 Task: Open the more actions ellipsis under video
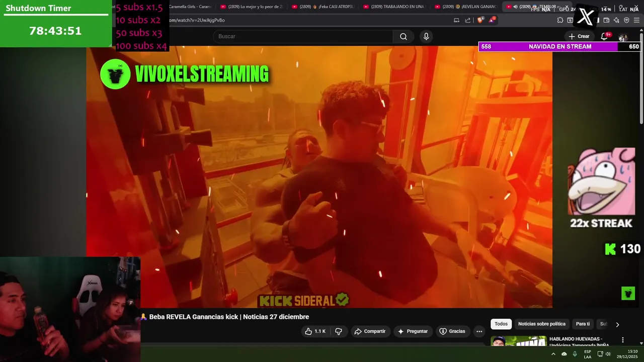479,331
